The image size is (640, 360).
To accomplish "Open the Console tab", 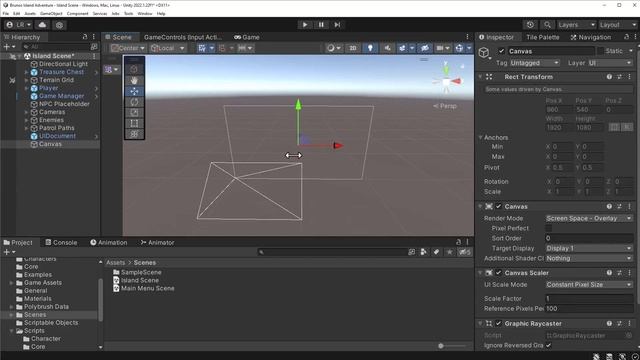I will click(61, 242).
